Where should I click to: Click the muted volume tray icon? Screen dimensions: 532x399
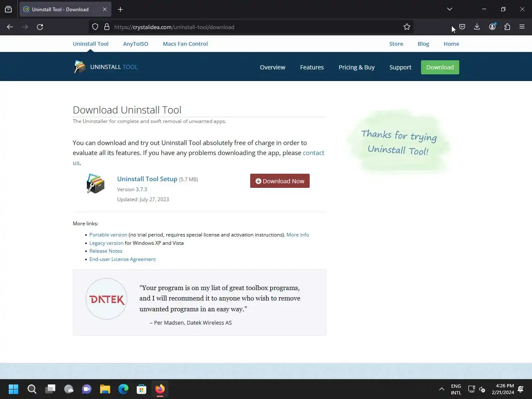[x=482, y=389]
